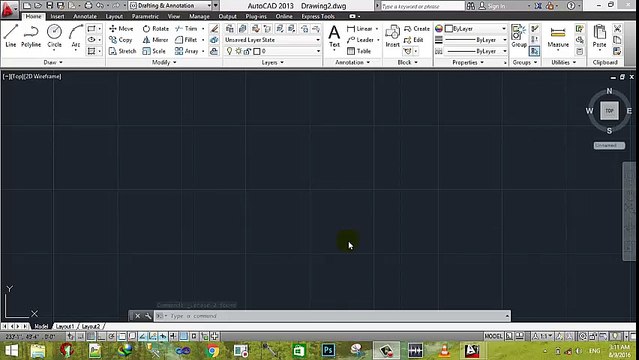Screen dimensions: 639x360
Task: Activate the Array command
Action: point(187,51)
